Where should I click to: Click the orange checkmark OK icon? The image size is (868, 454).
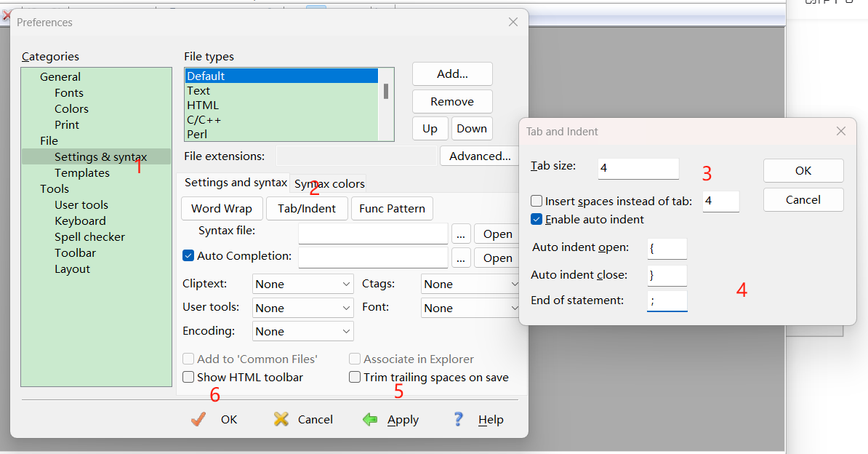[198, 419]
